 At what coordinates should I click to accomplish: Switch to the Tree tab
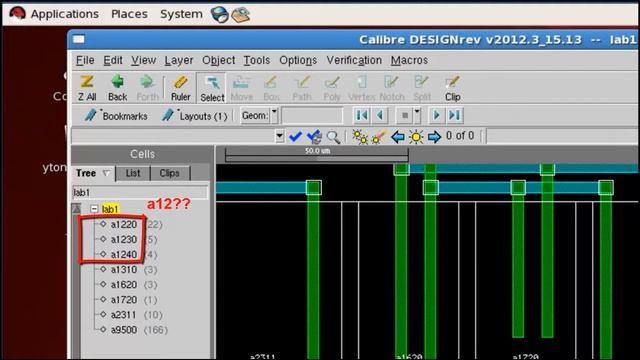tap(93, 173)
